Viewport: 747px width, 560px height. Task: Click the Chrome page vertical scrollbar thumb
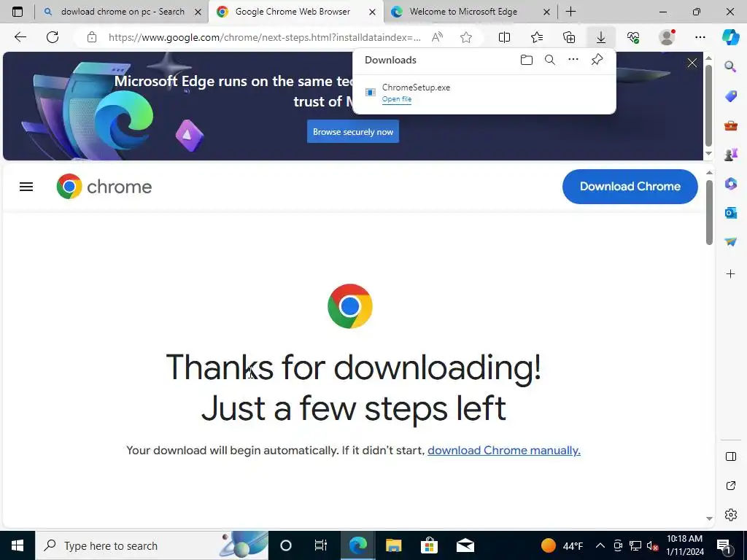coord(709,212)
